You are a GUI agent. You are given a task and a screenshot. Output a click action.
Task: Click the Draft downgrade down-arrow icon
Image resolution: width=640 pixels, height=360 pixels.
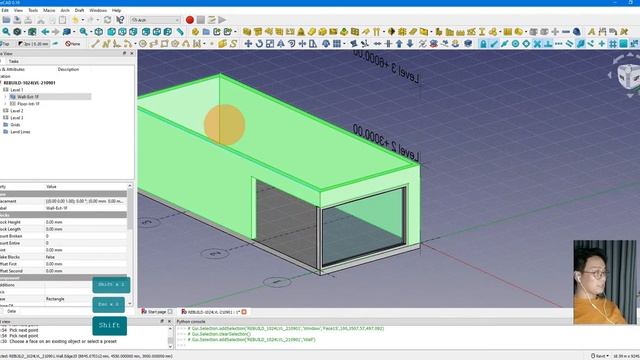(x=410, y=43)
